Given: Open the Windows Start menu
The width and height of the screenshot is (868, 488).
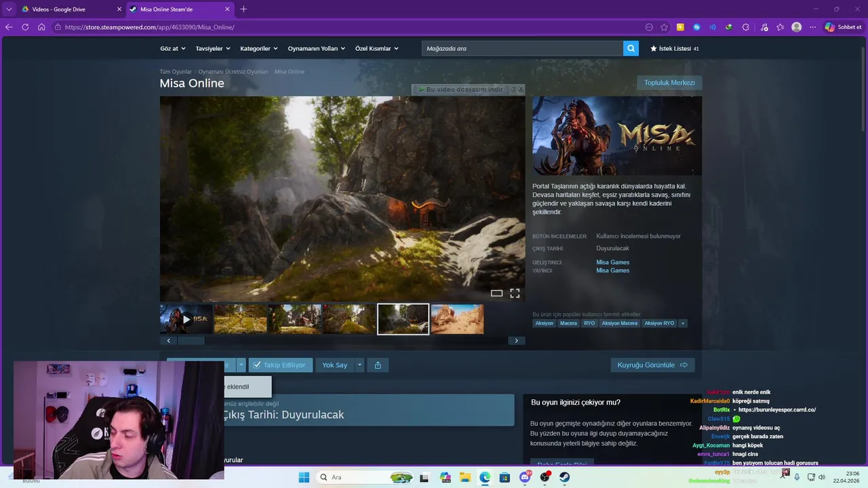Looking at the screenshot, I should coord(304,477).
